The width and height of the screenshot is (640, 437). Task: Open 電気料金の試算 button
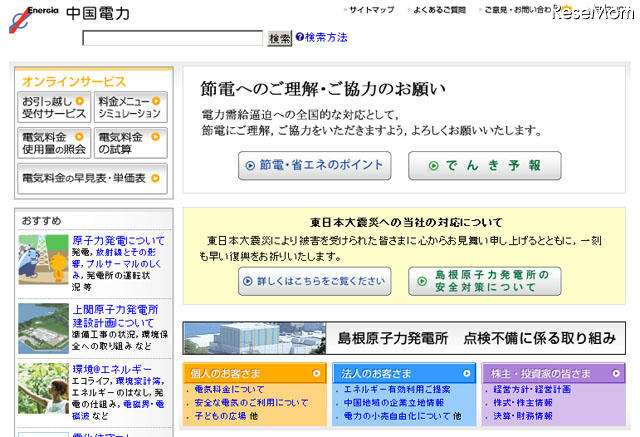(131, 143)
